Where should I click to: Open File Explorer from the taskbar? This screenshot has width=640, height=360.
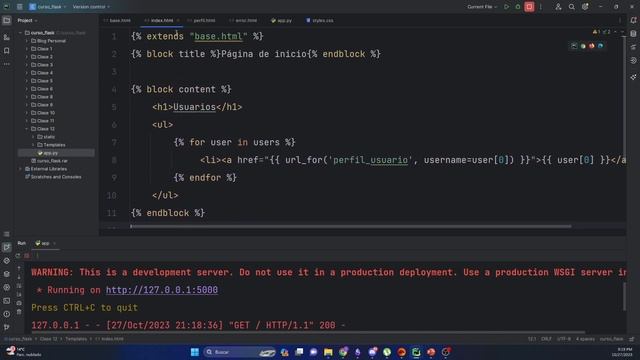pos(328,352)
